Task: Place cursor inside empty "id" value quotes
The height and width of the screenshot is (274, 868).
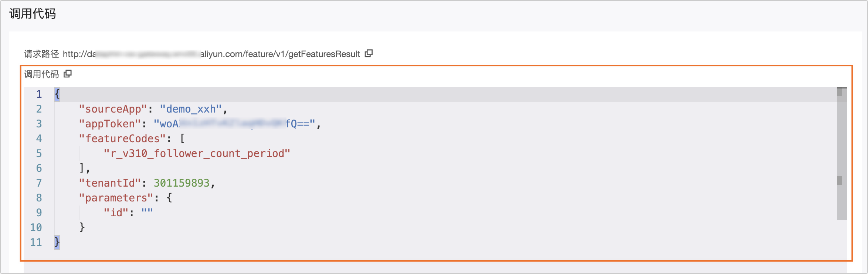Action: pyautogui.click(x=147, y=213)
